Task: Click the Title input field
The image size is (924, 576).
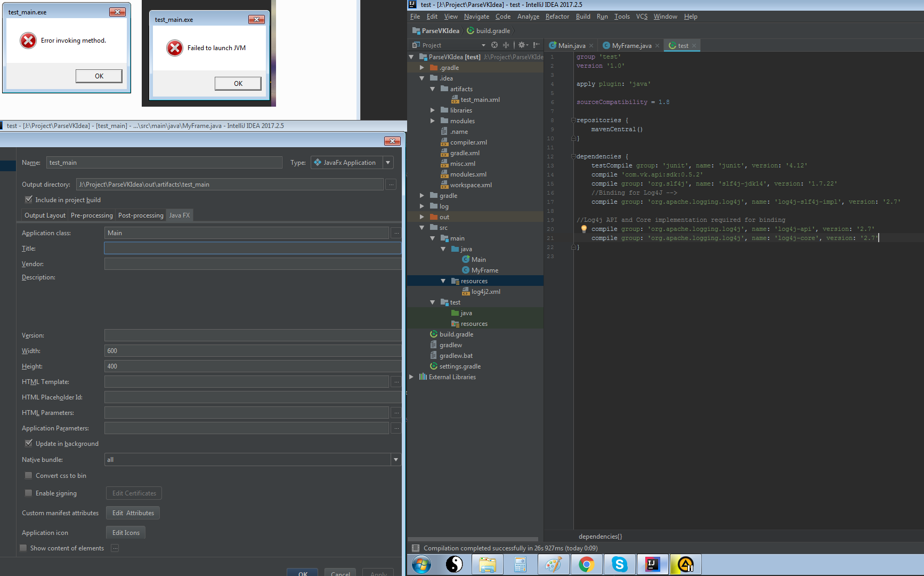Action: coord(253,248)
